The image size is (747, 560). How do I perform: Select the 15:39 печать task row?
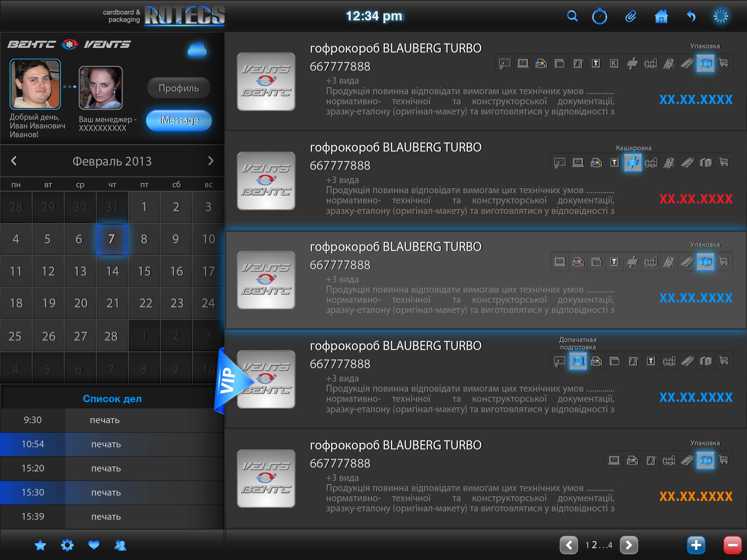tap(112, 517)
